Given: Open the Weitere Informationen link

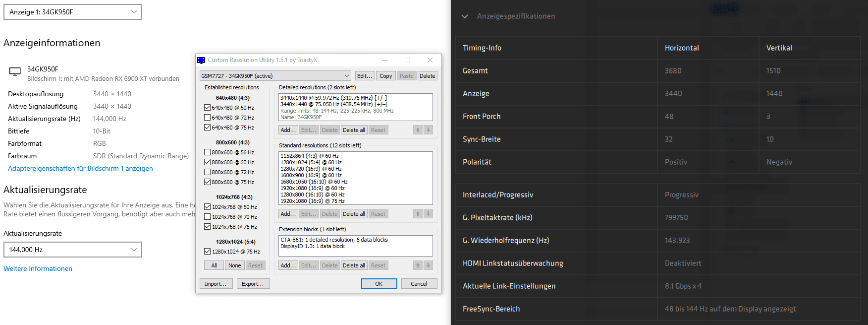Looking at the screenshot, I should pyautogui.click(x=38, y=268).
